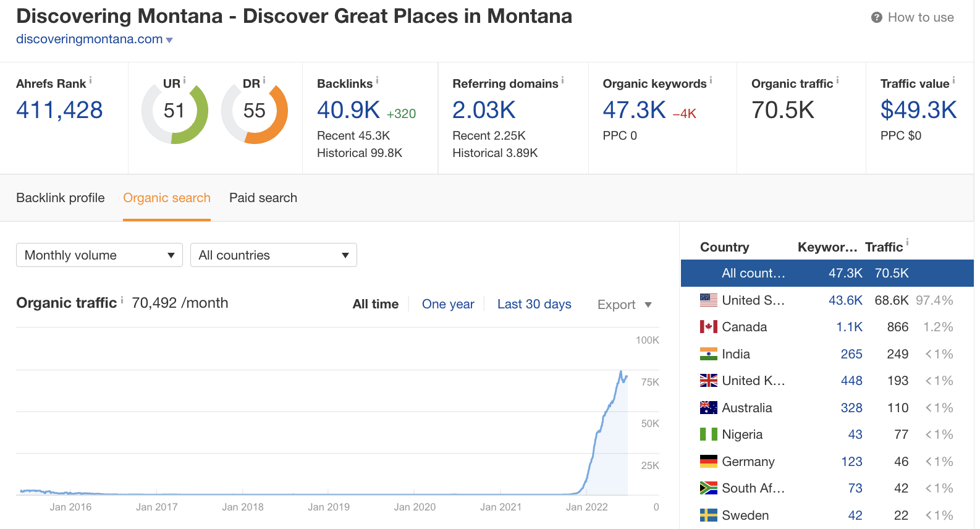
Task: Switch to the Paid search tab
Action: point(263,198)
